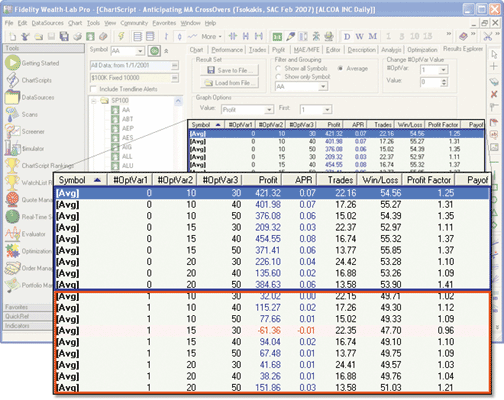Click ellipsis button next to $100K Fixed
The height and width of the screenshot is (400, 504).
point(175,78)
